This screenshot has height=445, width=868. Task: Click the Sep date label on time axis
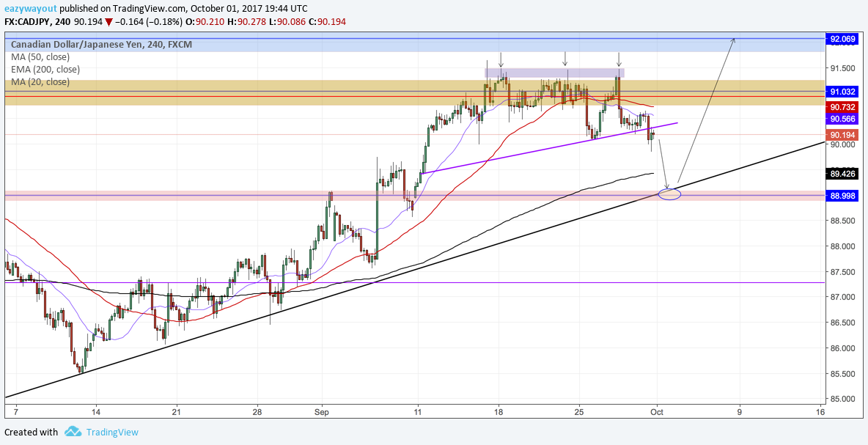coord(322,412)
